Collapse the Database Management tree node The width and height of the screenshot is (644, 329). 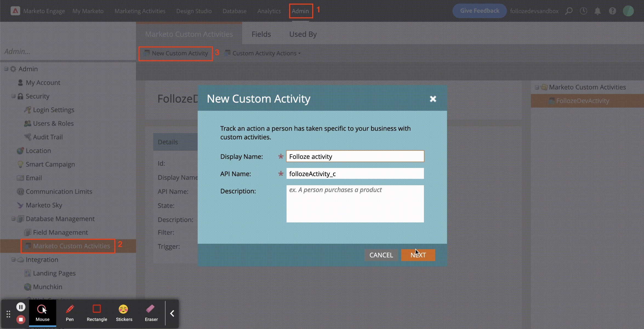(13, 219)
